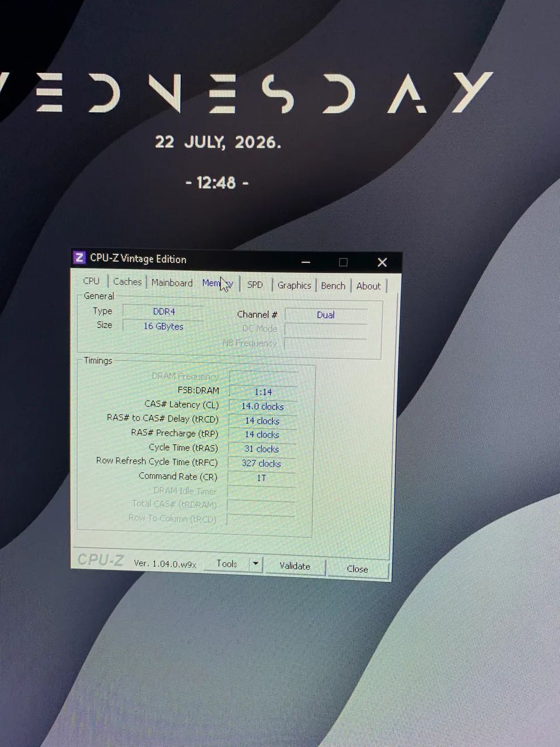Switch to the SPD tab

[x=255, y=285]
